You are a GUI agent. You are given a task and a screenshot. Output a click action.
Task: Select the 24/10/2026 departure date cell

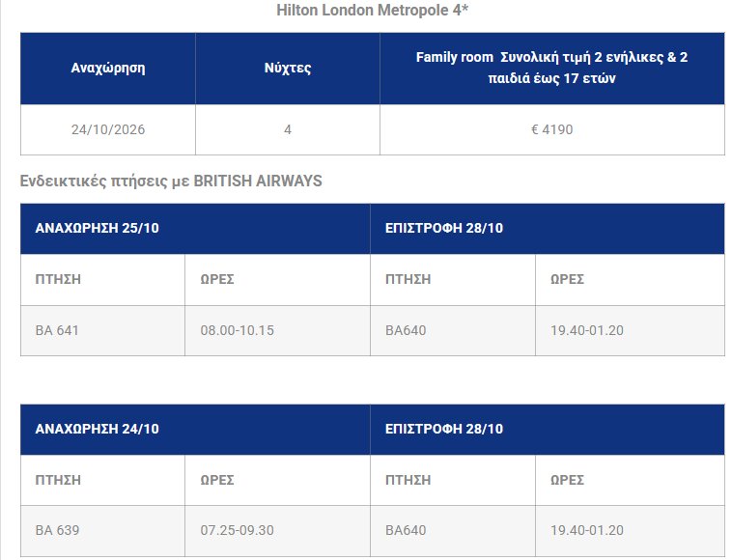pos(108,129)
